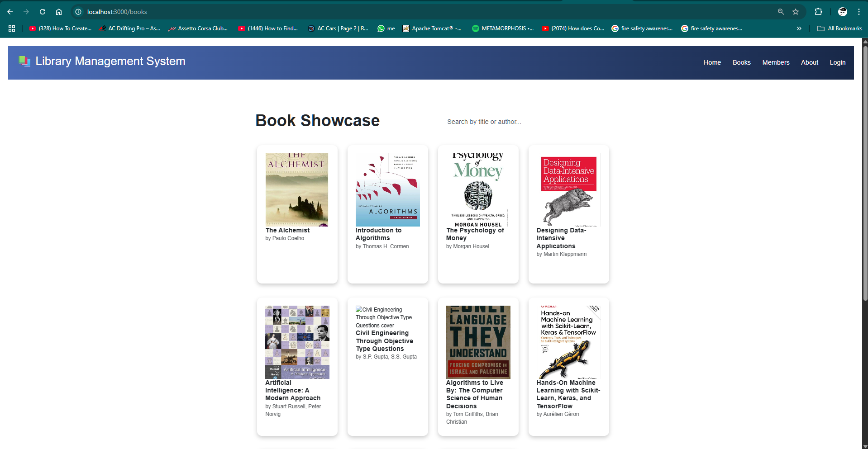Open the All Bookmarks folder

coord(839,28)
